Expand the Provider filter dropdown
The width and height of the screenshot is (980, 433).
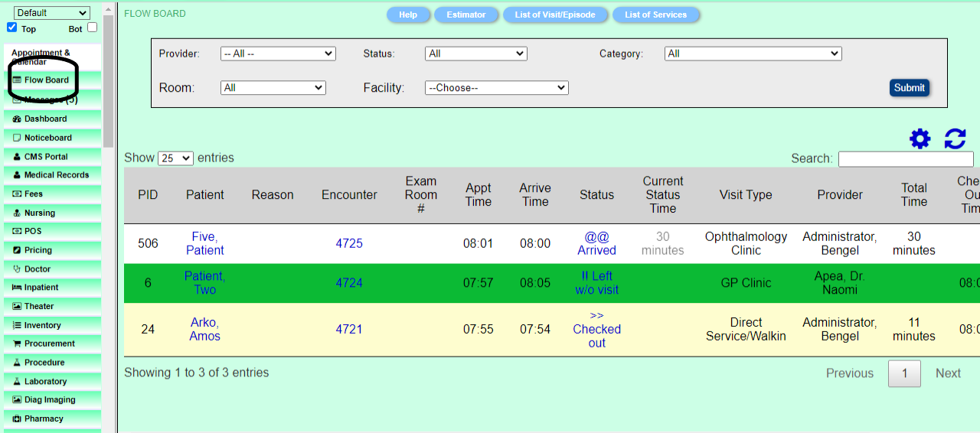click(x=278, y=54)
